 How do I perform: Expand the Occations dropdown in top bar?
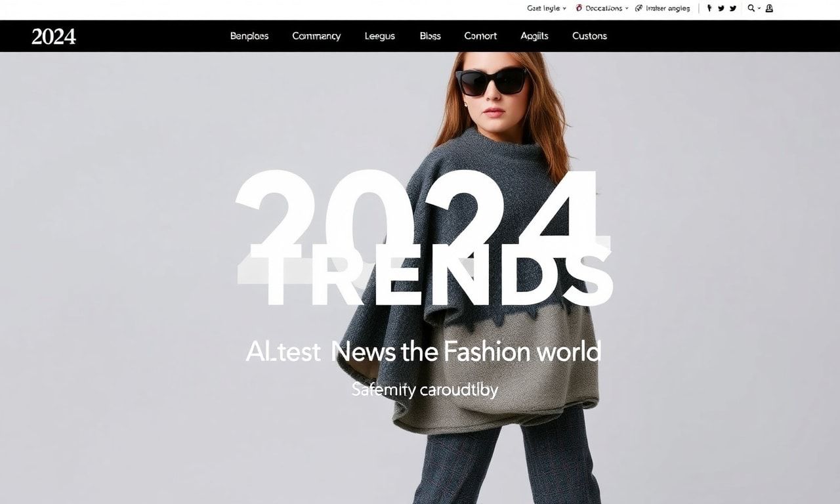pos(606,9)
